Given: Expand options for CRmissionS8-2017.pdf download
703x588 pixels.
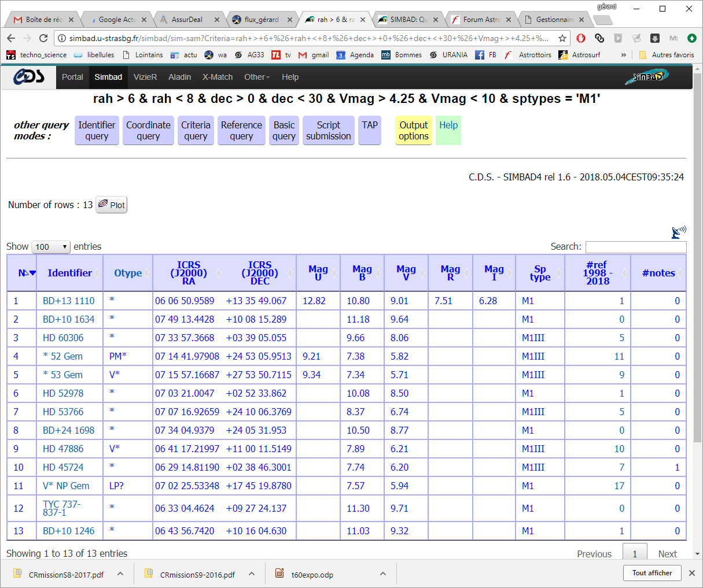Looking at the screenshot, I should click(x=120, y=574).
